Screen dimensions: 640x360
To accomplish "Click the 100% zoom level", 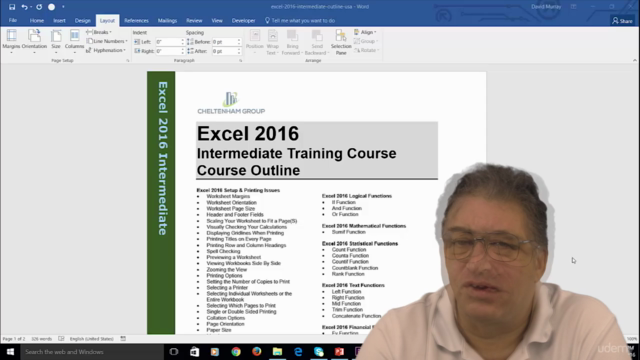I will pos(632,339).
